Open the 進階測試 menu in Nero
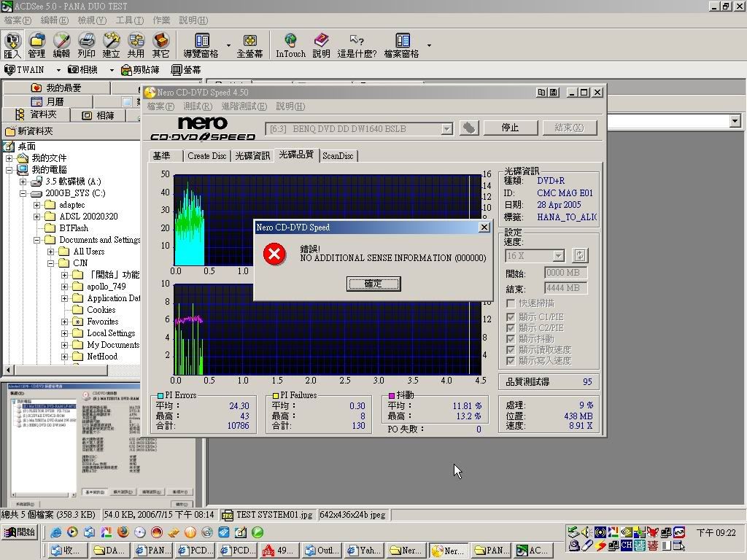This screenshot has width=747, height=560. [244, 106]
